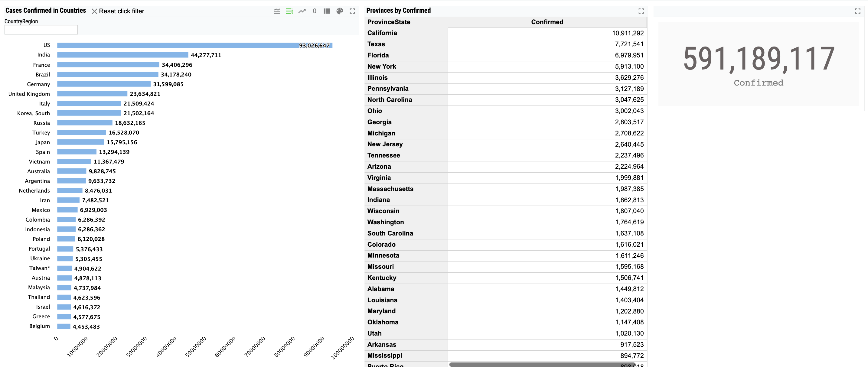868x367 pixels.
Task: Expand Provinces by Confirmed panel to fullscreen
Action: [x=641, y=11]
